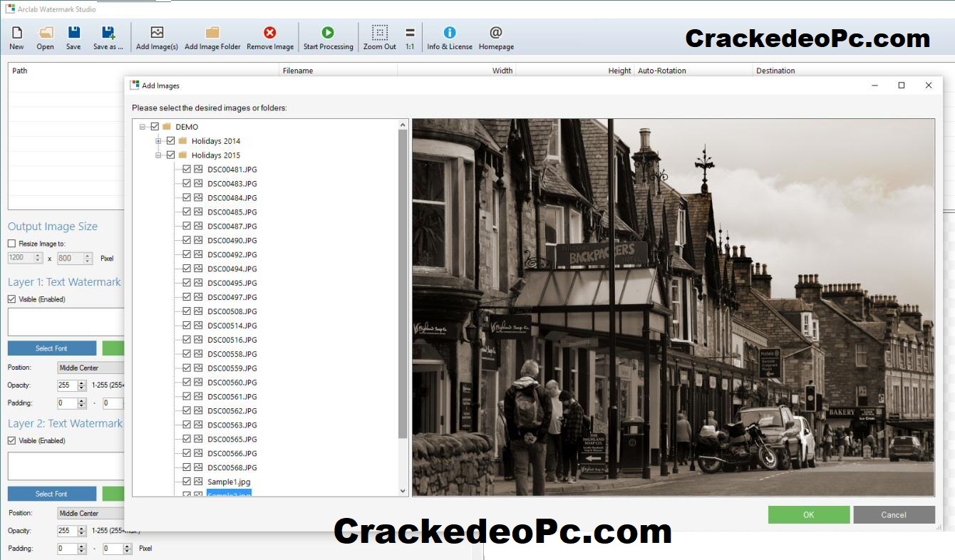Image resolution: width=955 pixels, height=560 pixels.
Task: Click the width 1200 spinner arrows
Action: pyautogui.click(x=38, y=259)
